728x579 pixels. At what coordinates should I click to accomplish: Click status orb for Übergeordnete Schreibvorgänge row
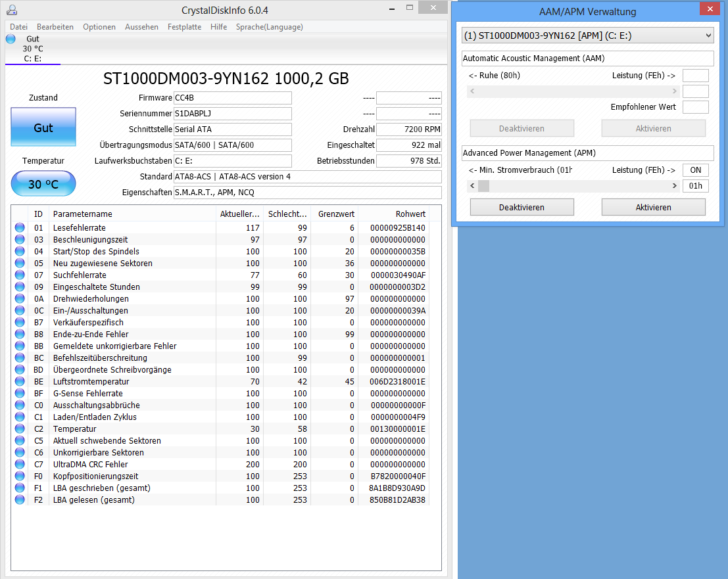pyautogui.click(x=20, y=369)
